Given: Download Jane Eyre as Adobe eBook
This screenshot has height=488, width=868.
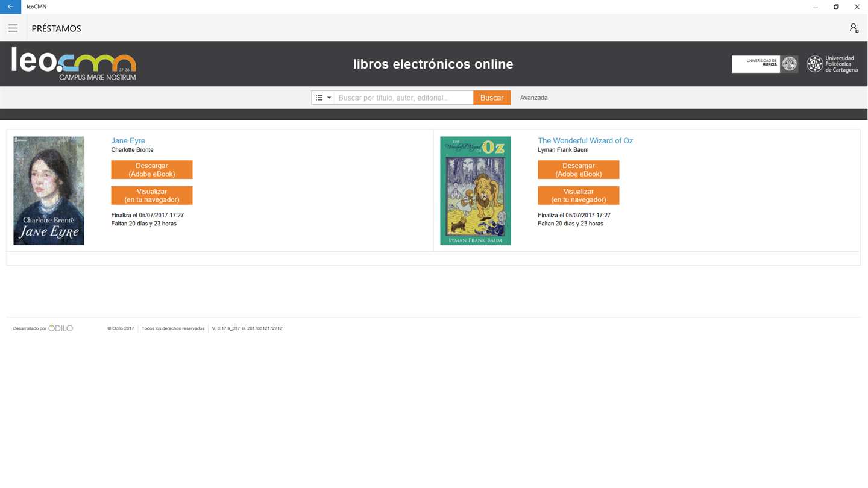Looking at the screenshot, I should coord(152,170).
